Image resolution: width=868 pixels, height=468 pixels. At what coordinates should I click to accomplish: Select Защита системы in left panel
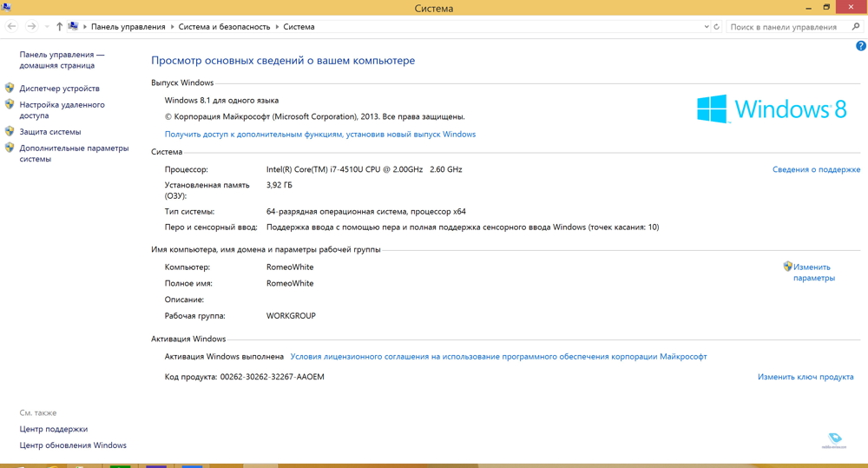point(50,132)
